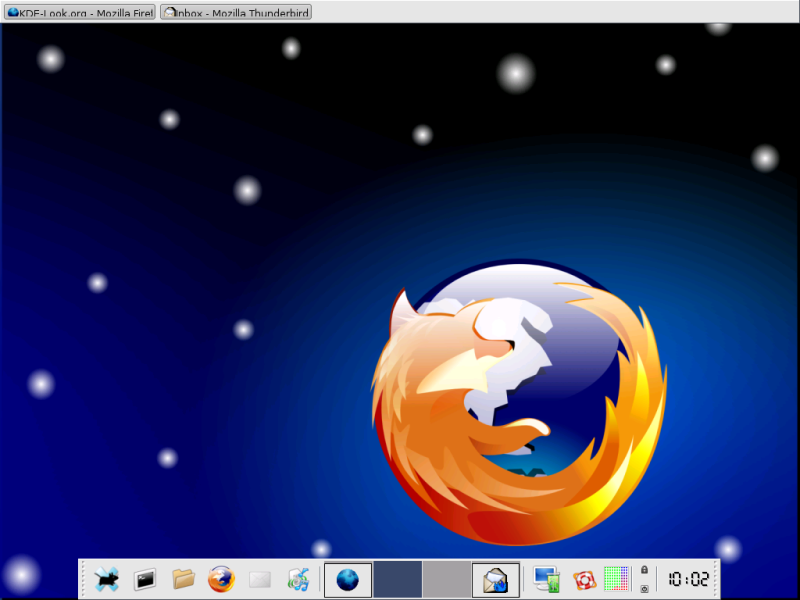This screenshot has height=600, width=800.
Task: Open the mail envelope launcher
Action: 260,580
